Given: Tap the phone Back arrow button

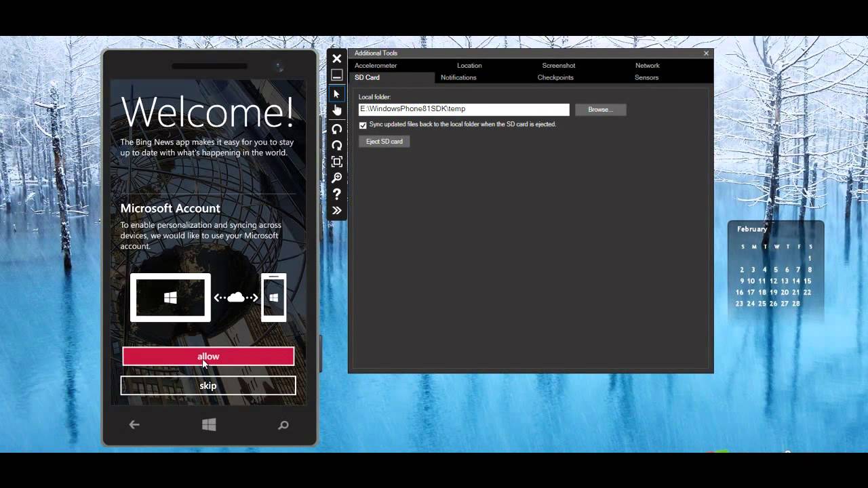Looking at the screenshot, I should [x=134, y=425].
